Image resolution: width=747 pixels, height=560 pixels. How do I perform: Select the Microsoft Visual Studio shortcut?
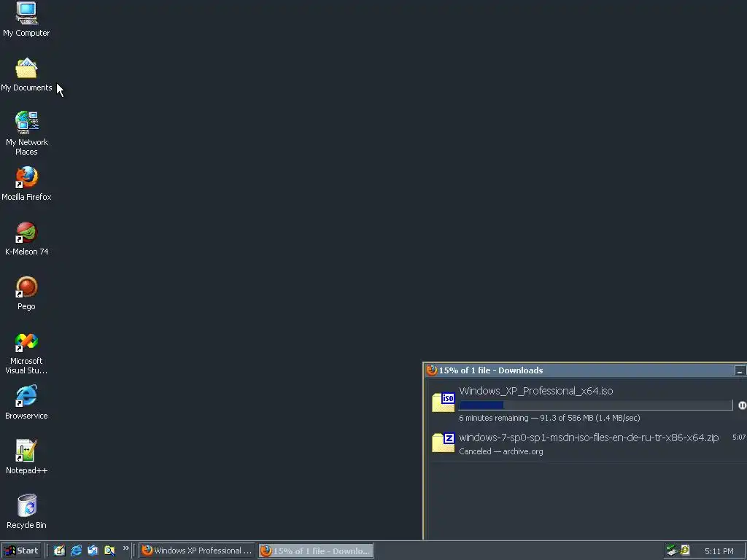(26, 354)
